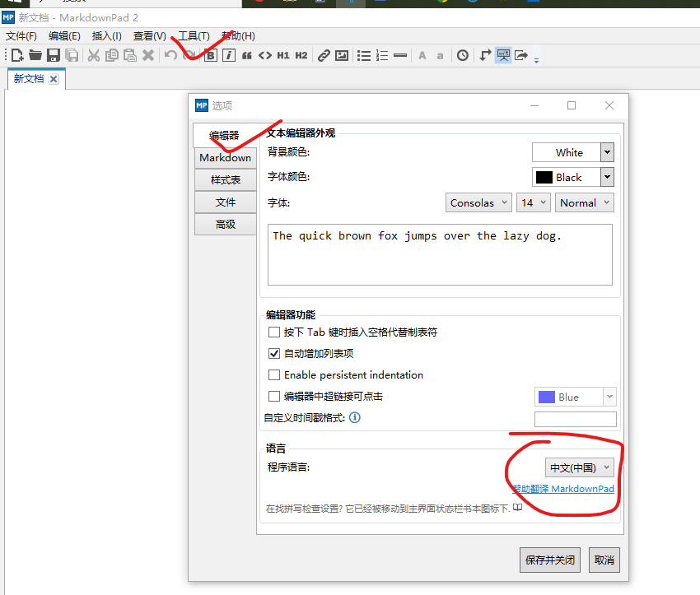Click 保存并关闭 button
The width and height of the screenshot is (700, 595).
[x=550, y=560]
